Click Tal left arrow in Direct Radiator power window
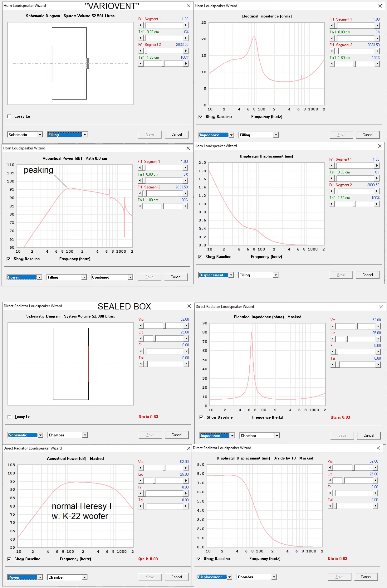Image resolution: width=387 pixels, height=588 pixels. point(140,506)
